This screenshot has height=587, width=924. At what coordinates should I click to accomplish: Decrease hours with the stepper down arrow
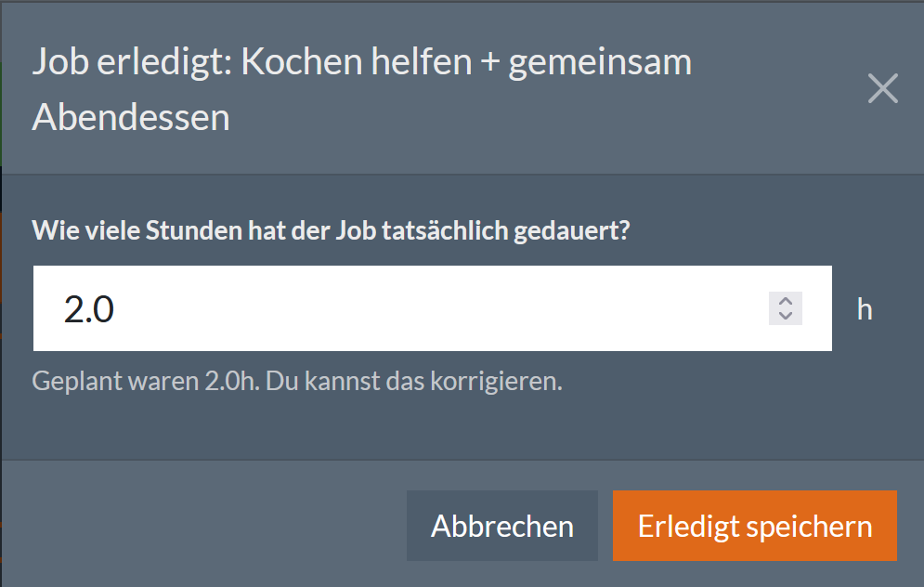coord(785,316)
